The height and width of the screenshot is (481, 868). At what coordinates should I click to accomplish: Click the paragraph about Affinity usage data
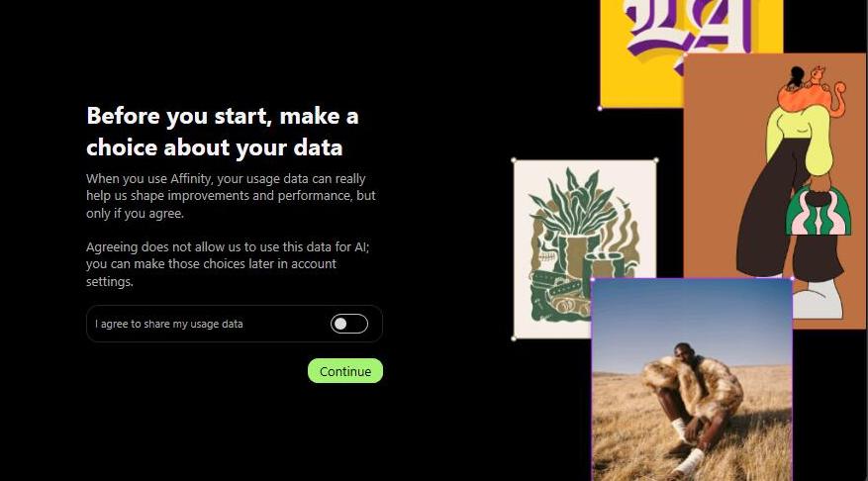click(231, 196)
